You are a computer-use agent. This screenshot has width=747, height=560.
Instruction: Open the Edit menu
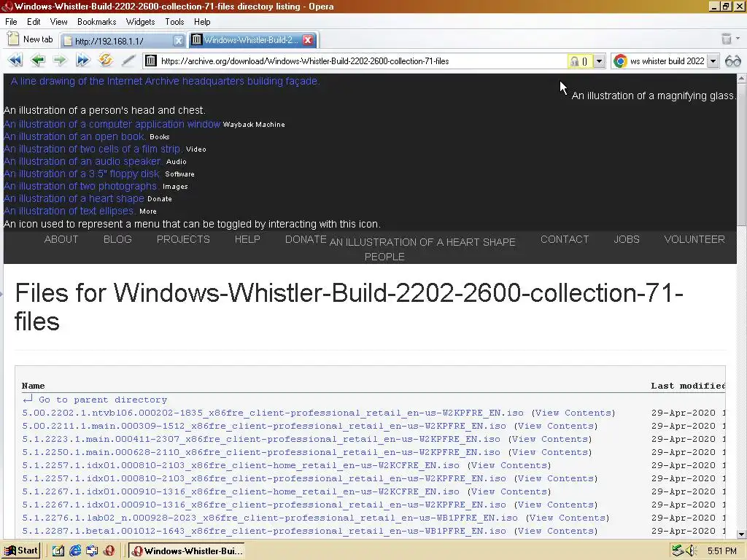[34, 22]
